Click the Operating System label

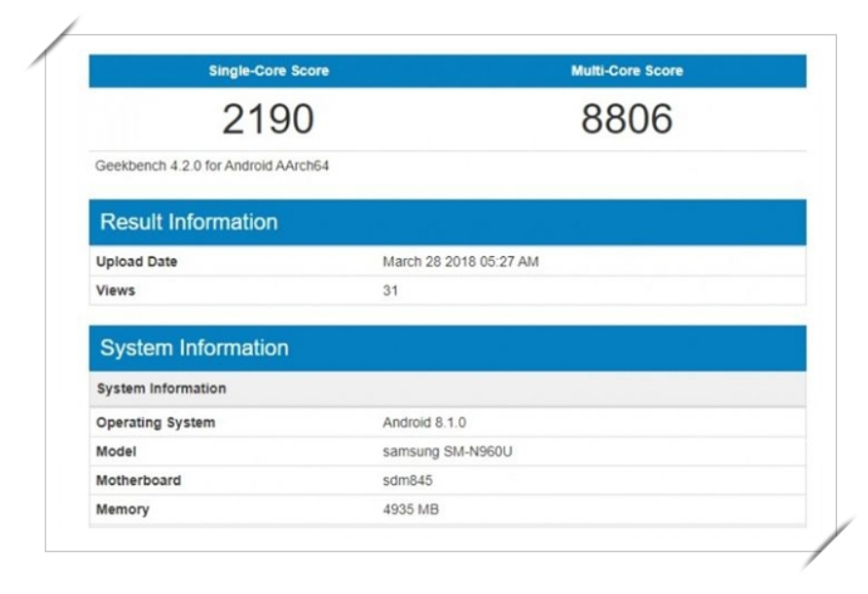tap(156, 423)
